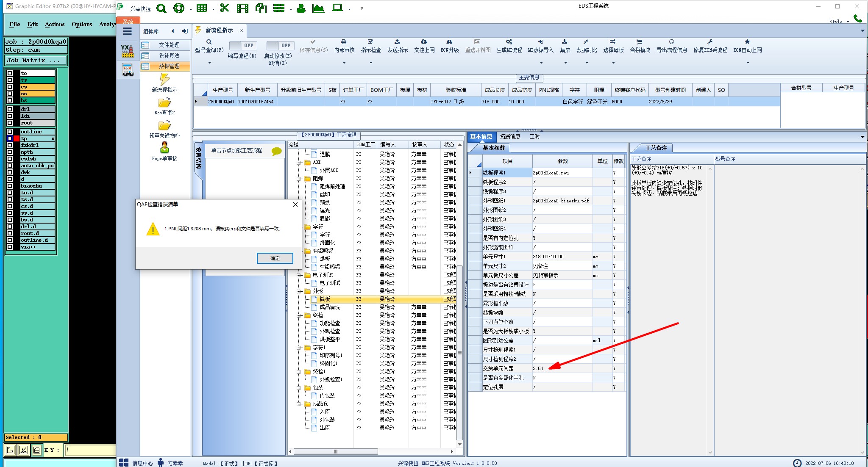Open the Actions menu

[x=55, y=24]
